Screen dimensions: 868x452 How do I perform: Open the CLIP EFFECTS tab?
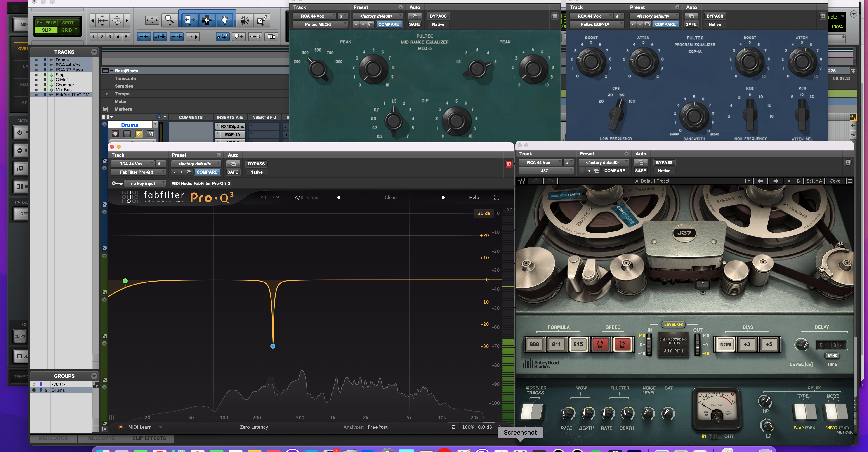click(x=149, y=438)
